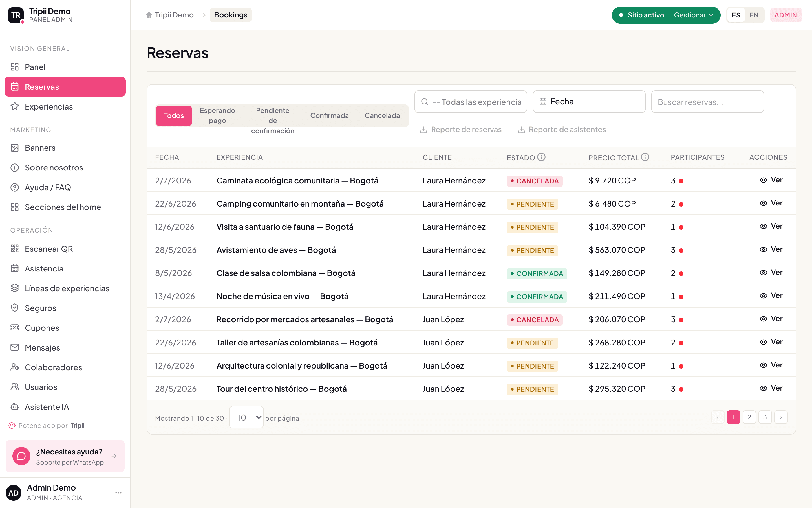The image size is (812, 508).
Task: Go to the previous page arrow
Action: [718, 417]
